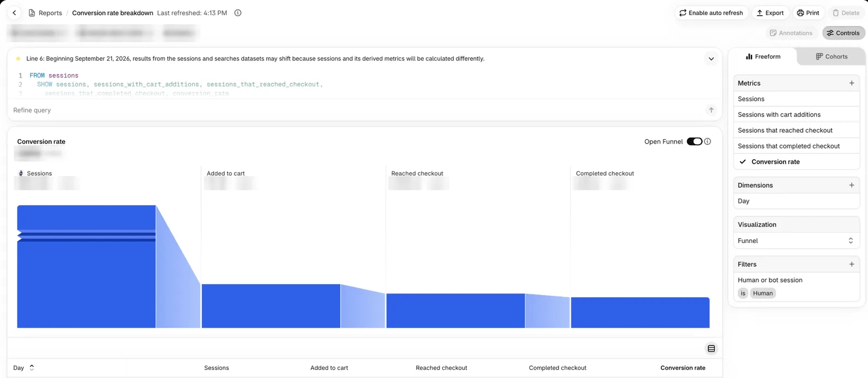Toggle the Controls panel button
The height and width of the screenshot is (378, 868).
844,33
